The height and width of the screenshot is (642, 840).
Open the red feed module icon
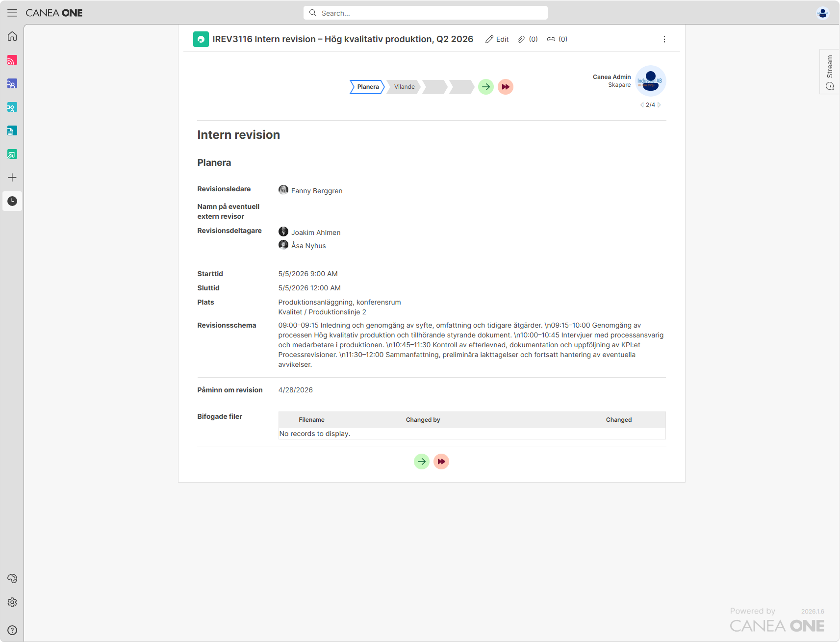[x=12, y=60]
